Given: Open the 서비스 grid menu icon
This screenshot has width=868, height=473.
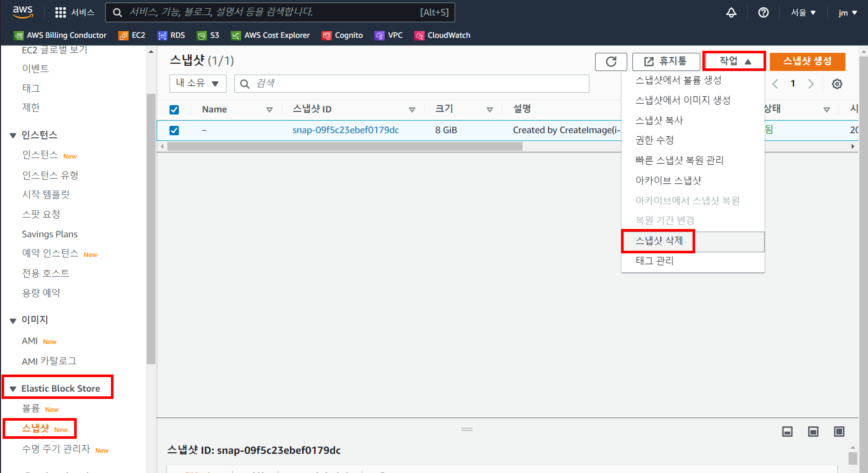Looking at the screenshot, I should (60, 13).
